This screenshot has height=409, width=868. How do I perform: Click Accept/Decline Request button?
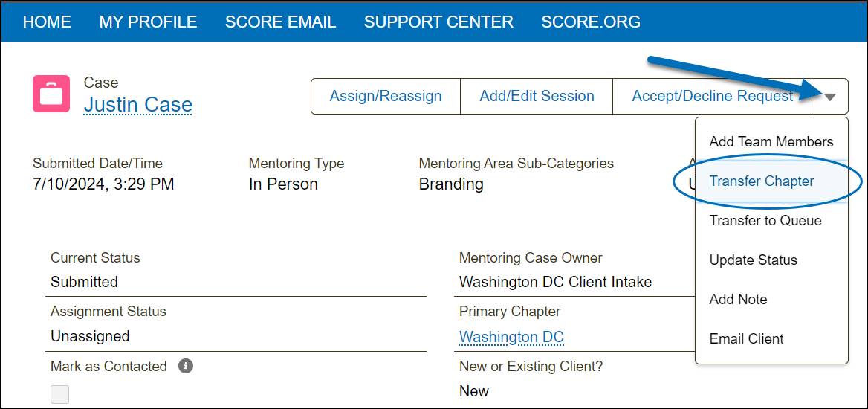[x=712, y=96]
